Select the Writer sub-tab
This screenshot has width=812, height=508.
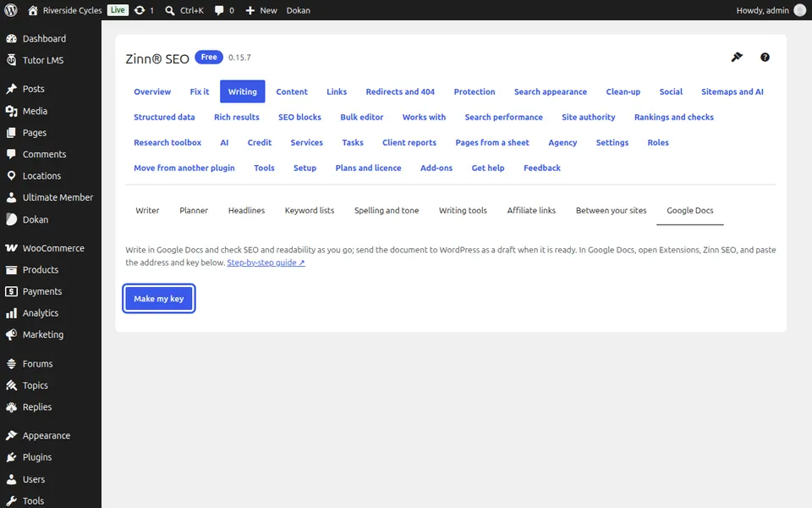point(147,211)
